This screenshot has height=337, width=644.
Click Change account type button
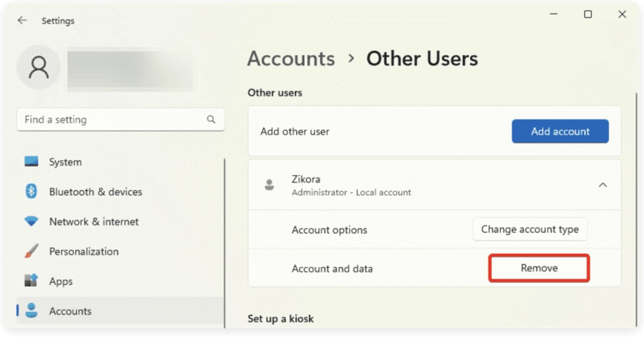pyautogui.click(x=529, y=230)
